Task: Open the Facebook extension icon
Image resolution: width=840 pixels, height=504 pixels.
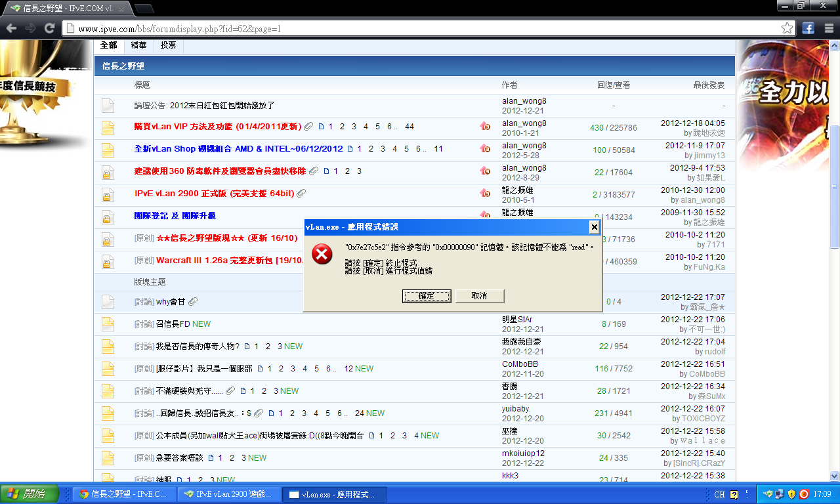Action: pos(808,28)
